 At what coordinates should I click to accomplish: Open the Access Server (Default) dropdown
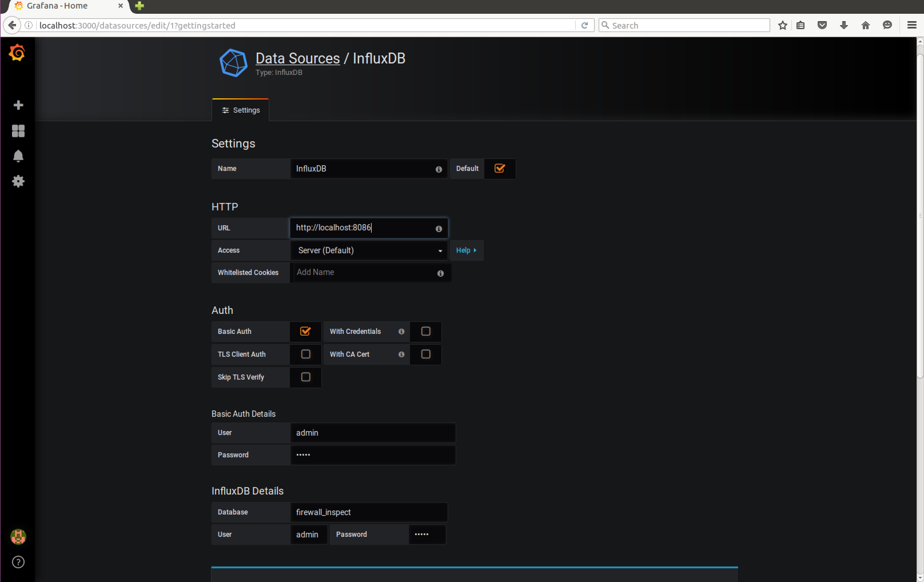[369, 250]
